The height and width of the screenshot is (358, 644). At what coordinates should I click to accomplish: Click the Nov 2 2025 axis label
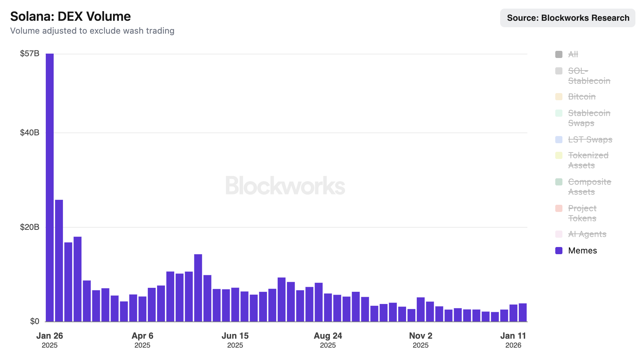click(x=421, y=340)
